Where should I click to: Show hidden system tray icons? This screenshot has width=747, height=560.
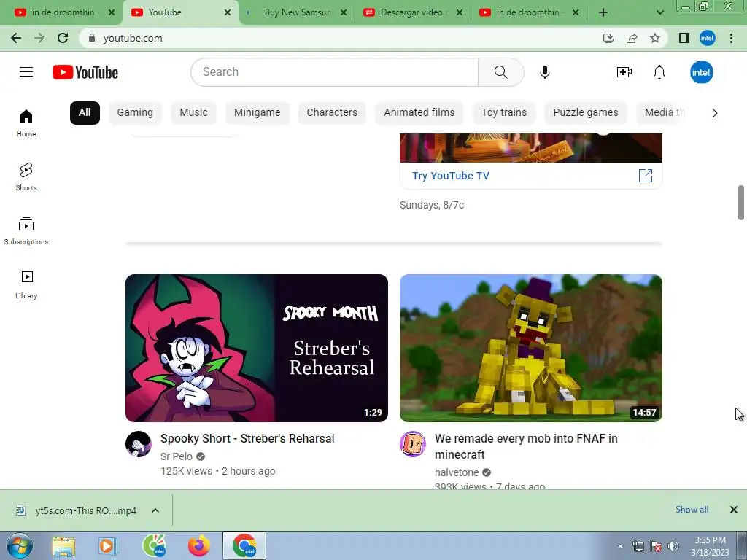pos(620,546)
